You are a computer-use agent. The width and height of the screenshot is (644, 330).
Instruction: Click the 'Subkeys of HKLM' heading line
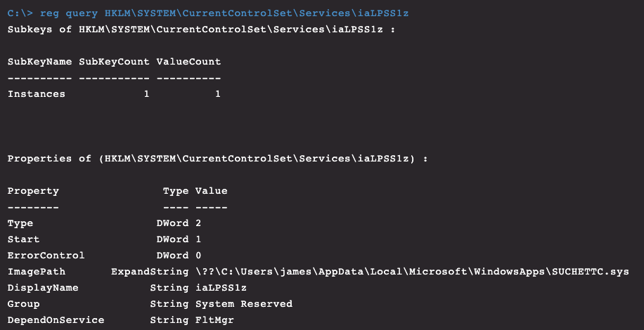(x=200, y=29)
